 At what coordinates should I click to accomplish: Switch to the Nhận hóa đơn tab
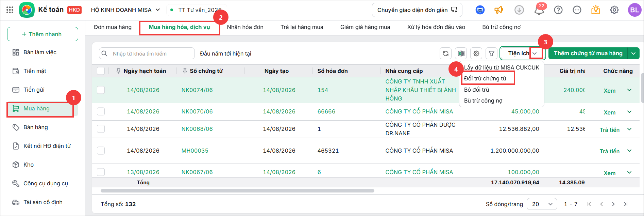(x=245, y=27)
